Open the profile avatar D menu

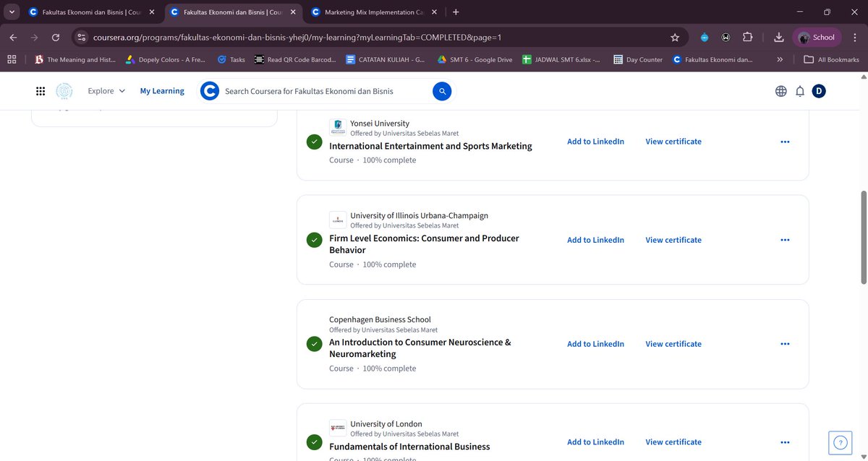[819, 91]
